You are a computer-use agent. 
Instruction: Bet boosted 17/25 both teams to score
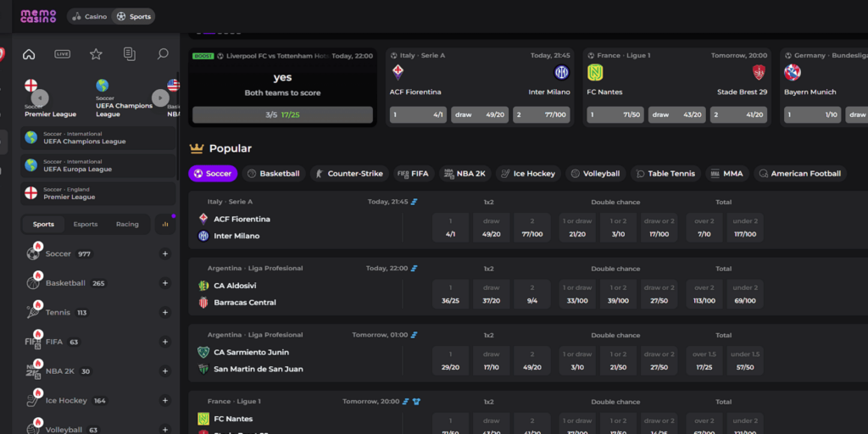[x=282, y=115]
